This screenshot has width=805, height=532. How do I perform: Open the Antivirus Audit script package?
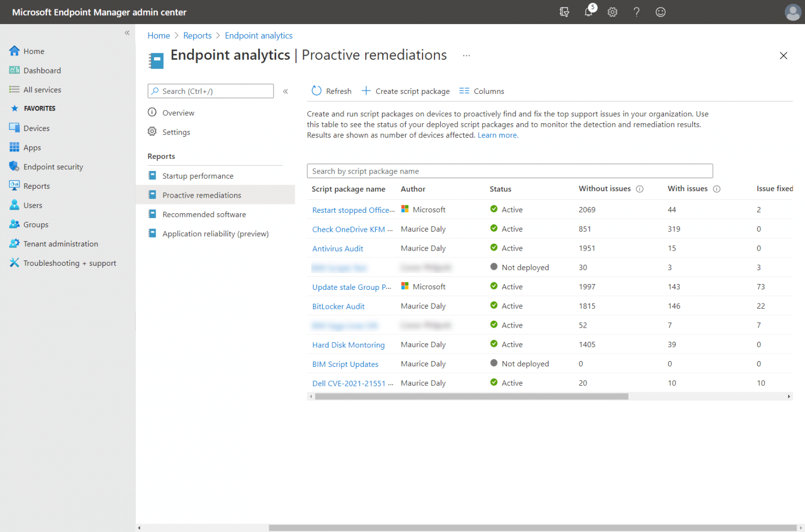337,248
